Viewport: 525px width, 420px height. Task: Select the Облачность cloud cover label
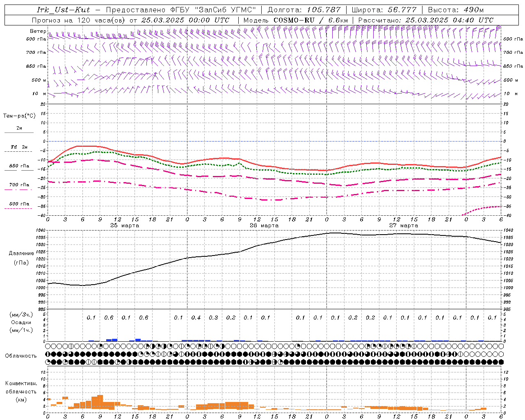21,356
